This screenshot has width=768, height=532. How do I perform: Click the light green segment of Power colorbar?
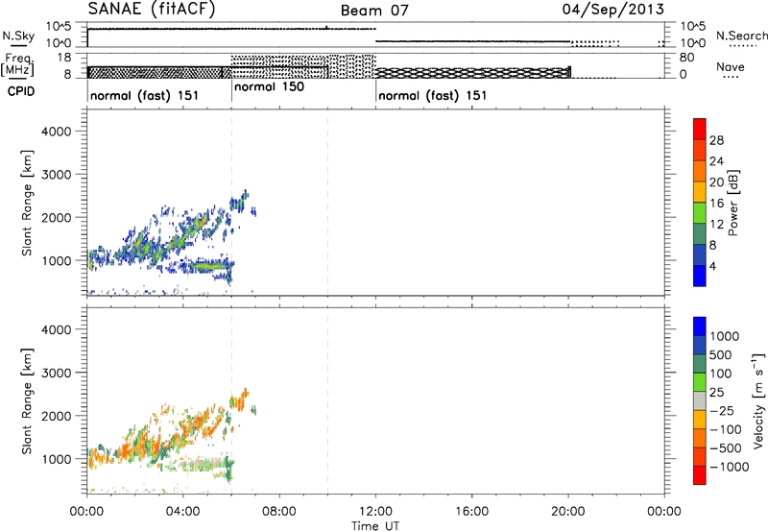(700, 213)
